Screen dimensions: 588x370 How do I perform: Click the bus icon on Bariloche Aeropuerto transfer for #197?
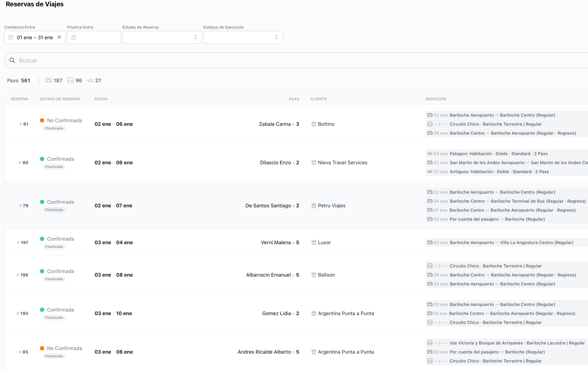[x=430, y=242]
